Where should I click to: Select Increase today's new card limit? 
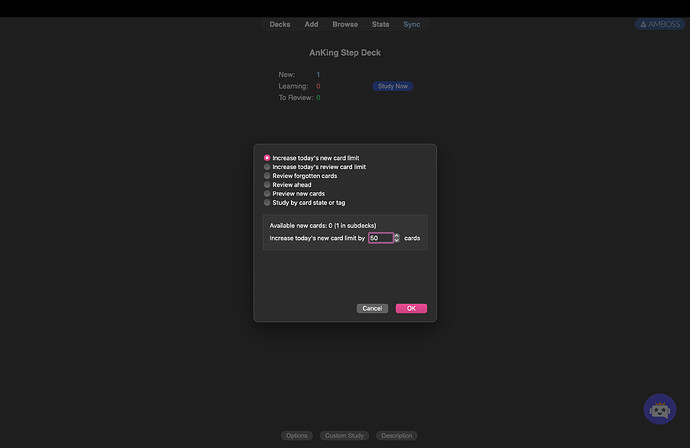(312, 158)
